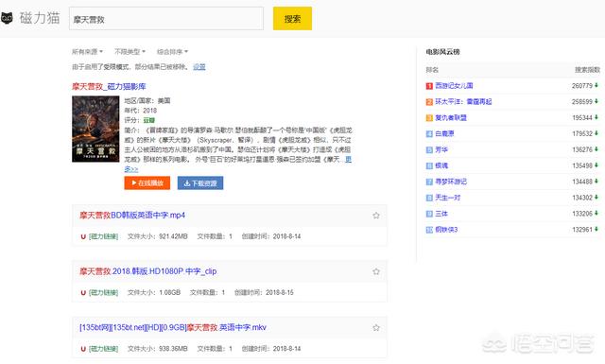Open the 所有来源 source dropdown
The height and width of the screenshot is (364, 605).
click(x=87, y=51)
